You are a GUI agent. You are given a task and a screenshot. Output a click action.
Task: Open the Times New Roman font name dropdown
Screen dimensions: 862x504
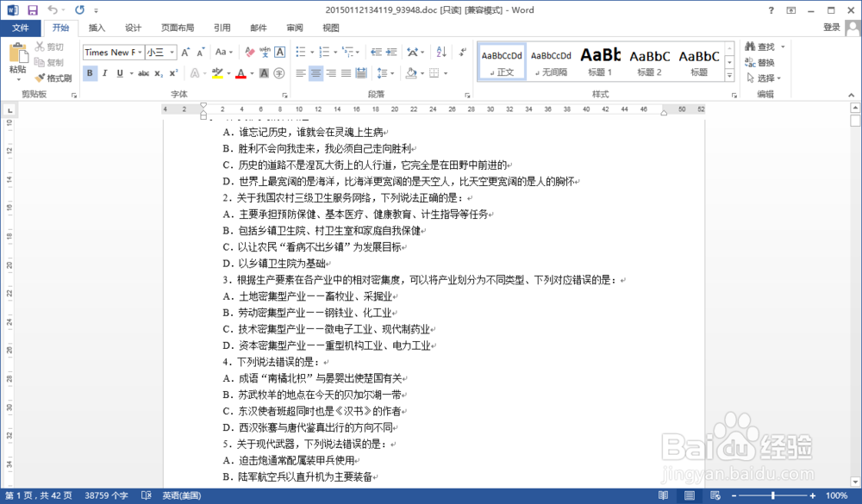point(140,53)
